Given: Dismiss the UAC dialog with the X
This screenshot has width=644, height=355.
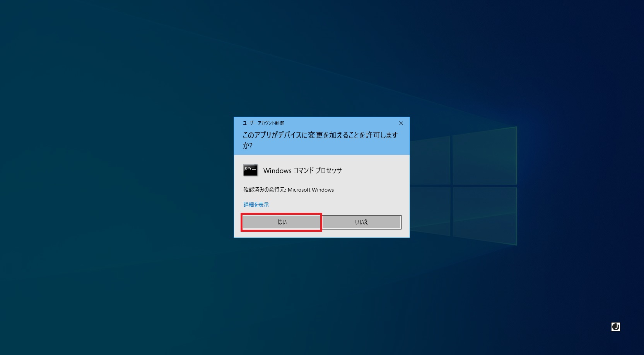Looking at the screenshot, I should click(401, 123).
